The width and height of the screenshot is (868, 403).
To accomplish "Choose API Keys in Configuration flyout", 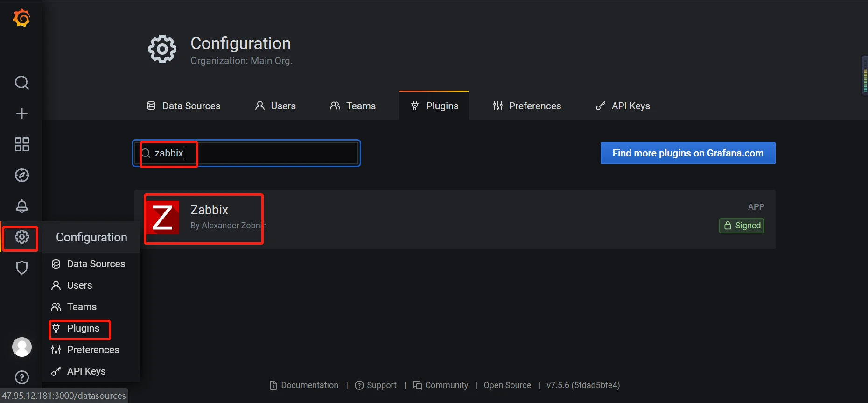I will click(x=91, y=371).
